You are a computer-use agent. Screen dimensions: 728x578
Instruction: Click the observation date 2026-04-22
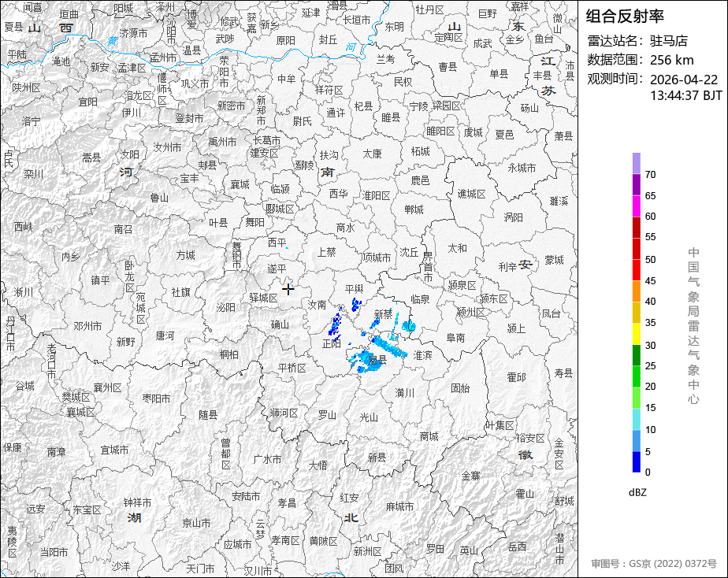coord(683,80)
